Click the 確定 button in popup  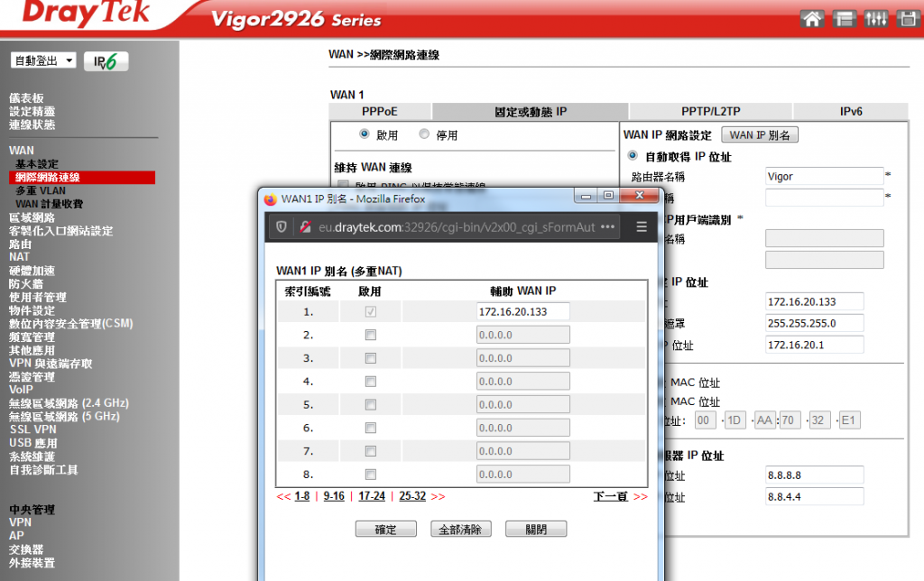[x=386, y=530]
